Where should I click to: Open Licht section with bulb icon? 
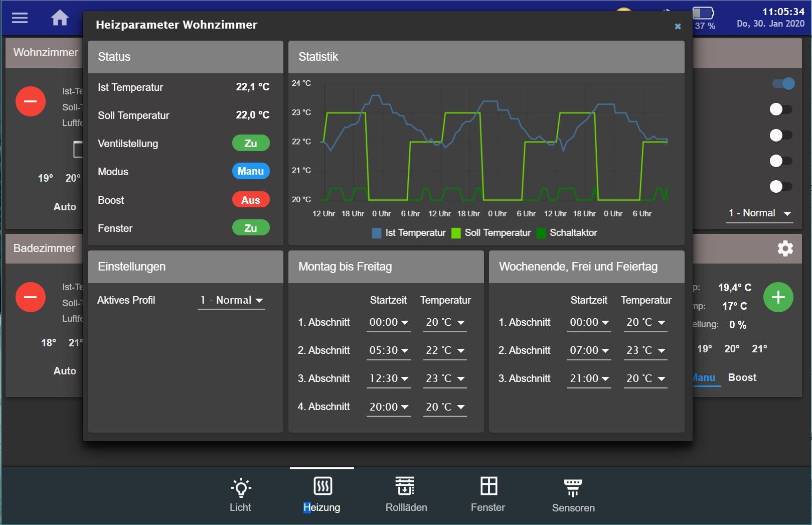241,495
